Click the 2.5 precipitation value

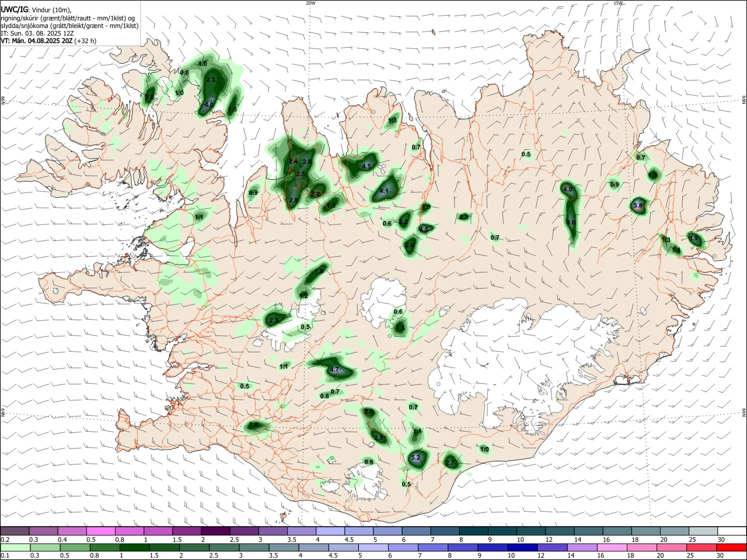(301, 174)
